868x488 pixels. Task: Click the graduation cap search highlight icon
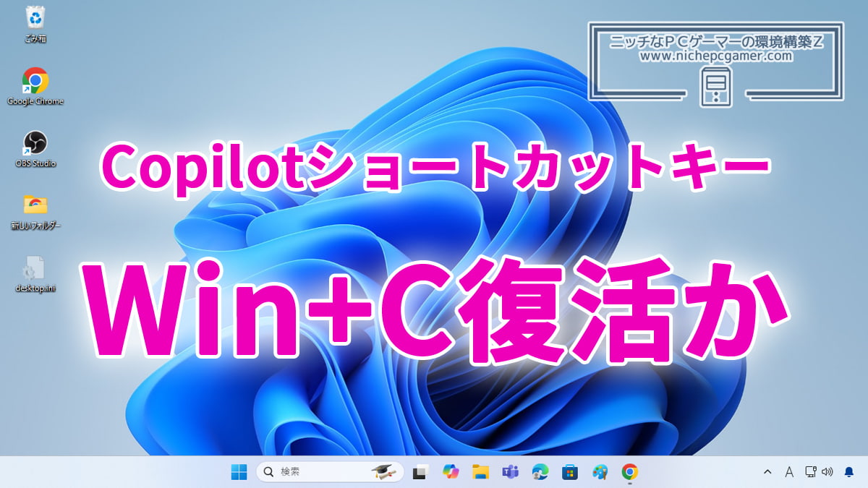pyautogui.click(x=383, y=472)
